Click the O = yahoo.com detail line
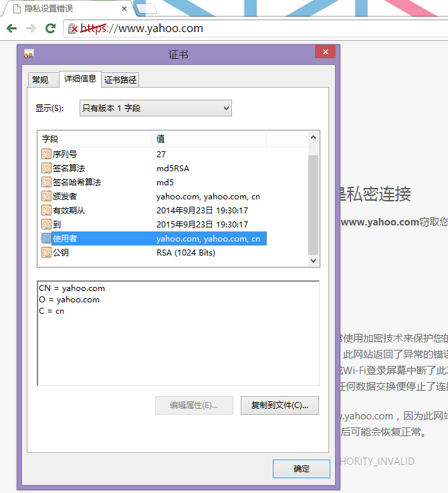 [x=69, y=300]
